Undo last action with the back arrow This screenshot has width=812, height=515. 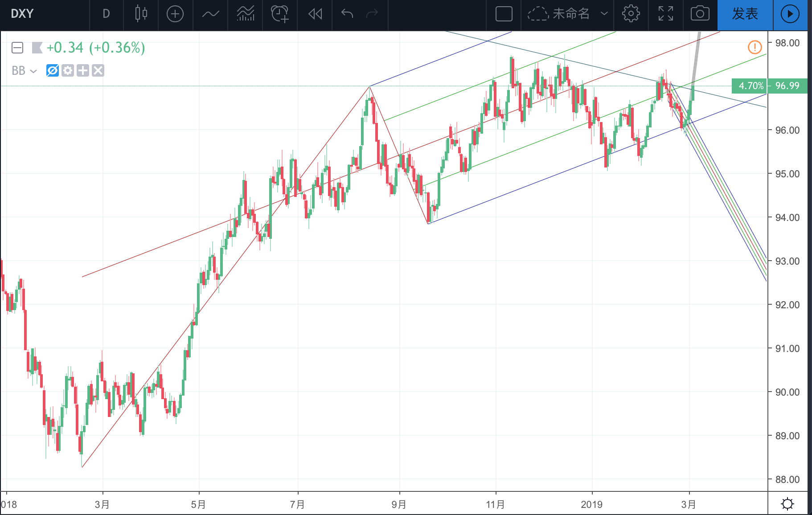pos(347,14)
